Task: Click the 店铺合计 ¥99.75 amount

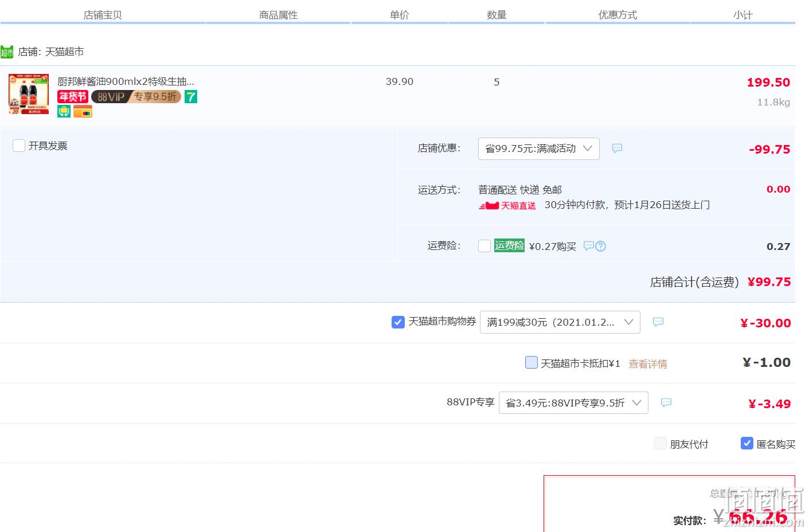Action: (x=769, y=282)
